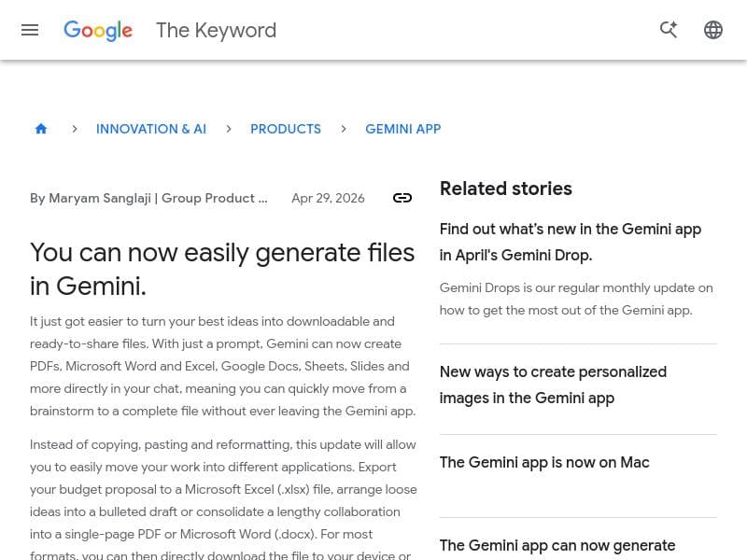
Task: Open The Keyword homepage link
Action: (x=216, y=30)
